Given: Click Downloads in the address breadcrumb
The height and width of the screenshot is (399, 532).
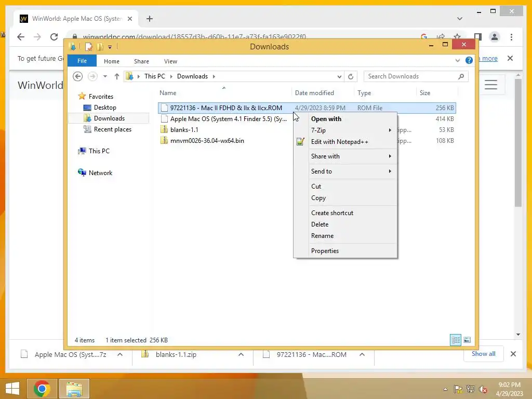Looking at the screenshot, I should point(192,76).
